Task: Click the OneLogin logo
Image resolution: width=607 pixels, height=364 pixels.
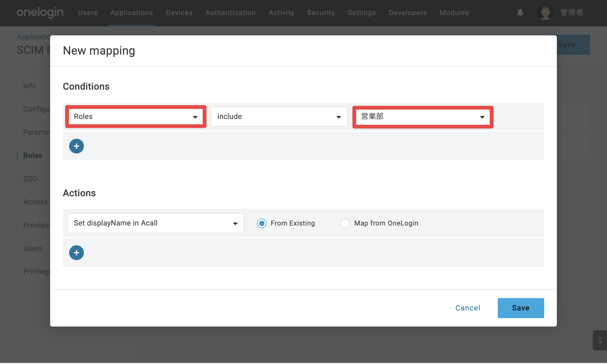Action: [x=40, y=12]
